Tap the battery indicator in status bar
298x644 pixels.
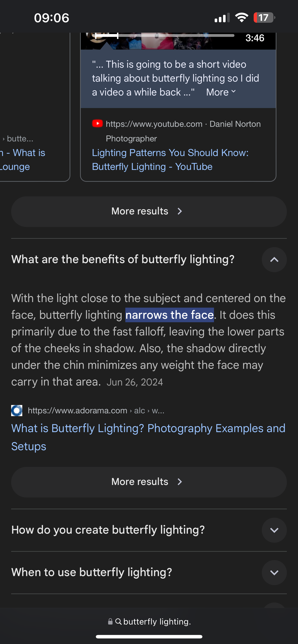click(264, 18)
